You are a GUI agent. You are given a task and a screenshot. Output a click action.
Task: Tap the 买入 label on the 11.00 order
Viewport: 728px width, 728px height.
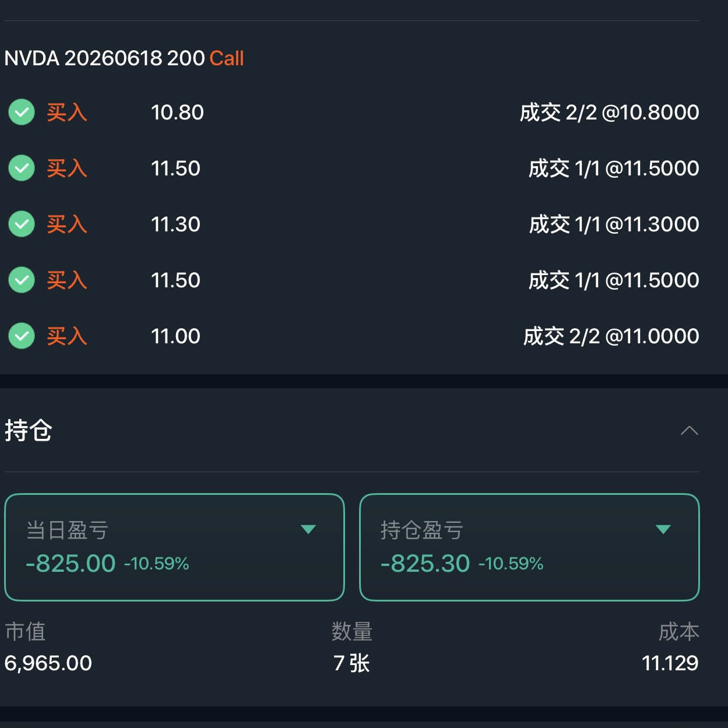click(x=67, y=336)
